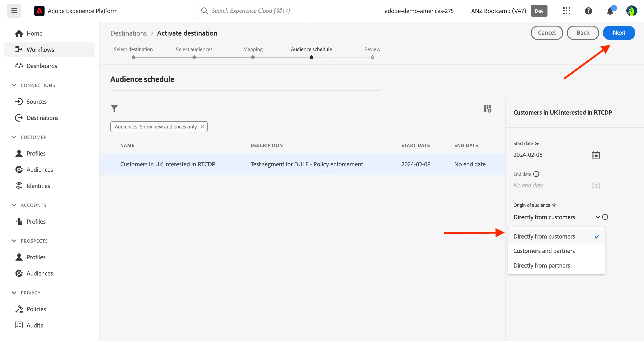The height and width of the screenshot is (341, 644).
Task: Show End date info tooltip icon
Action: [536, 174]
